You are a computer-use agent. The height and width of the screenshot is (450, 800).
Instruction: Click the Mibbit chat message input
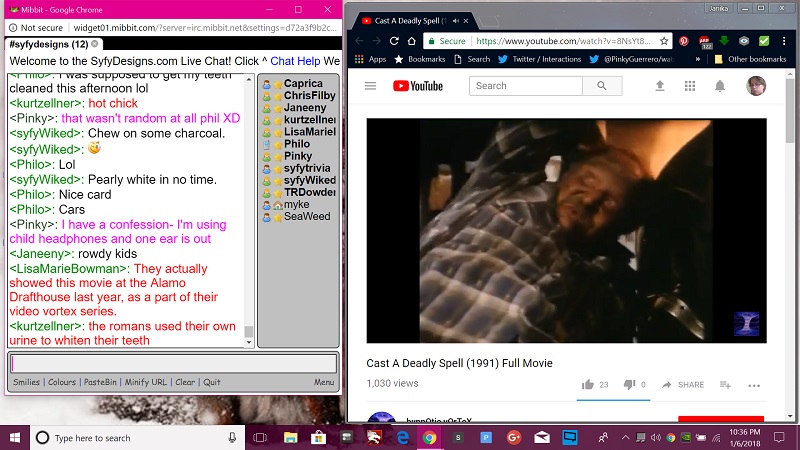click(173, 363)
